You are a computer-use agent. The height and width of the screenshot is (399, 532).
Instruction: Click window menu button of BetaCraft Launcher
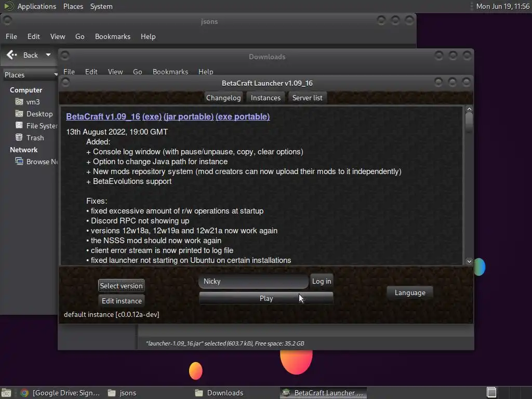(65, 82)
